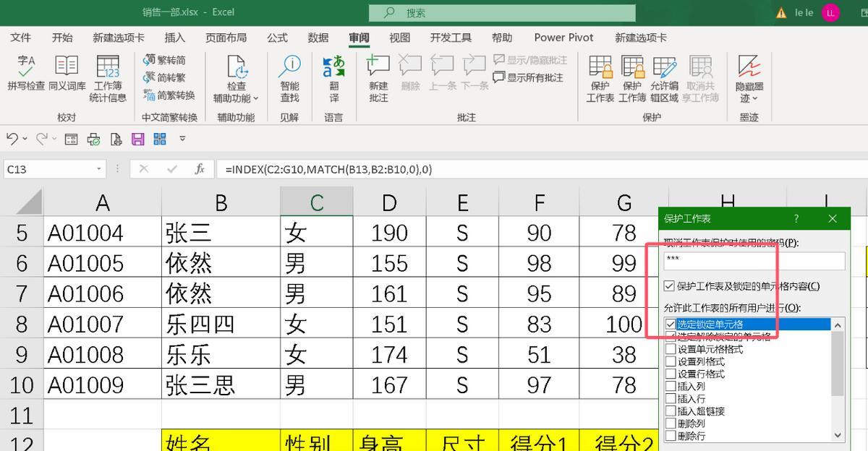Toggle 选定锁定单元格 checkbox

pos(671,325)
